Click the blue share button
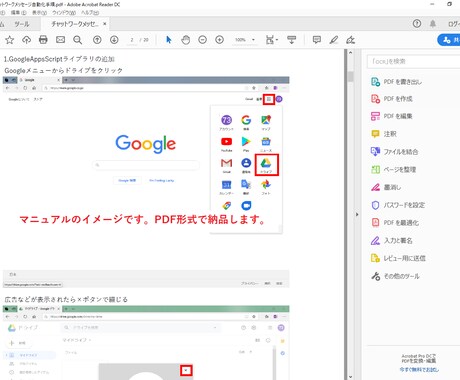Image resolution: width=460 pixels, height=380 pixels. point(449,40)
